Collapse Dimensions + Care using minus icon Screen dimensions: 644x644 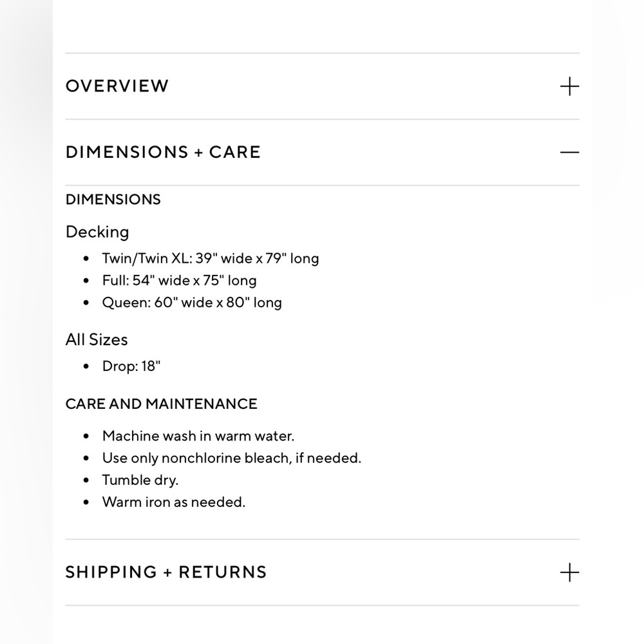point(569,153)
